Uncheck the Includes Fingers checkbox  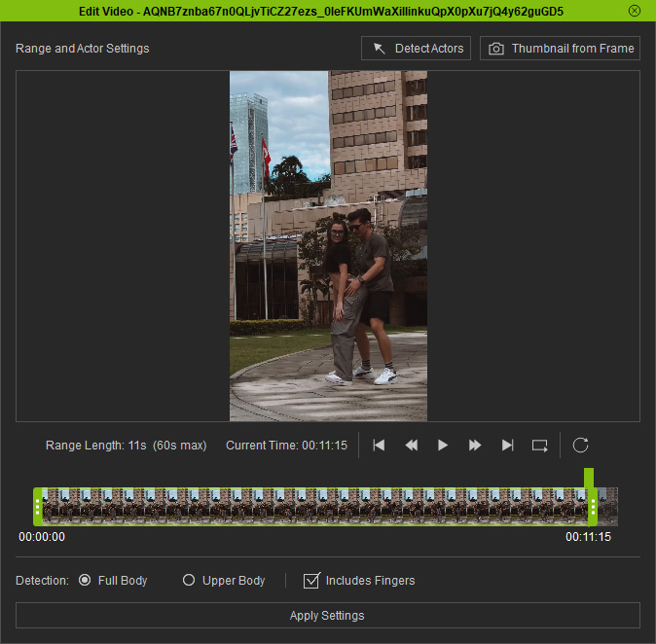311,581
